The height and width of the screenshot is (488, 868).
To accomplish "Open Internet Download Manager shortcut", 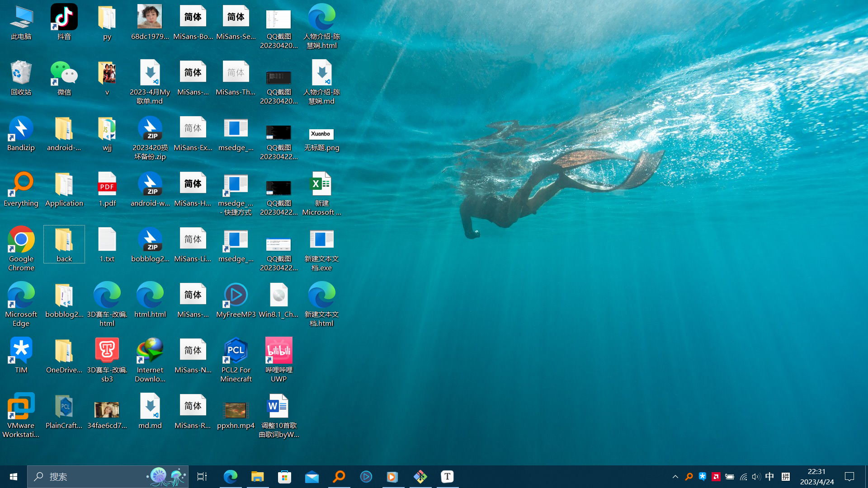I will [150, 360].
